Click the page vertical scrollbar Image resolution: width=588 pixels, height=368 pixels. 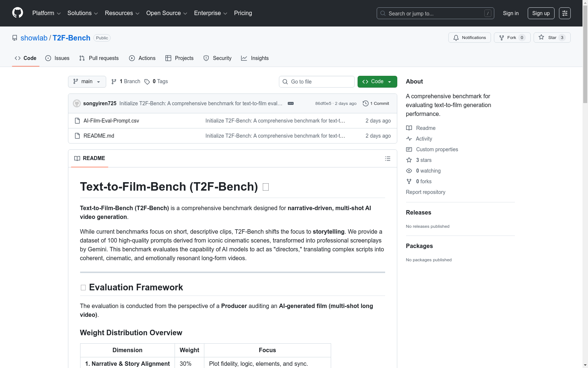point(585,55)
